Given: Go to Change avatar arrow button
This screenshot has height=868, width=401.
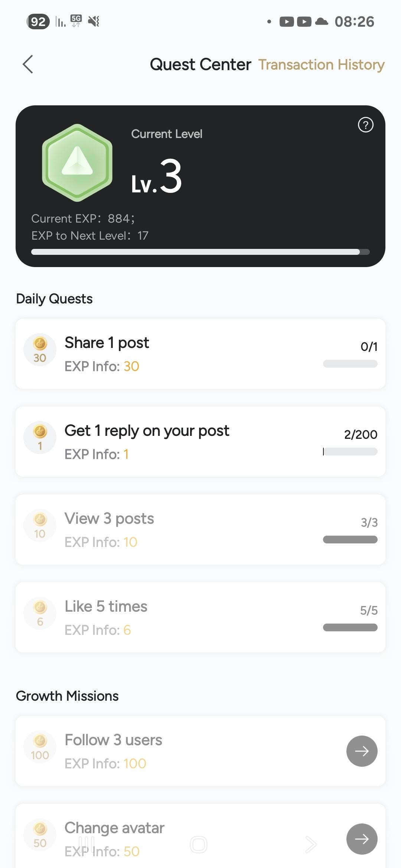Looking at the screenshot, I should coord(362,839).
